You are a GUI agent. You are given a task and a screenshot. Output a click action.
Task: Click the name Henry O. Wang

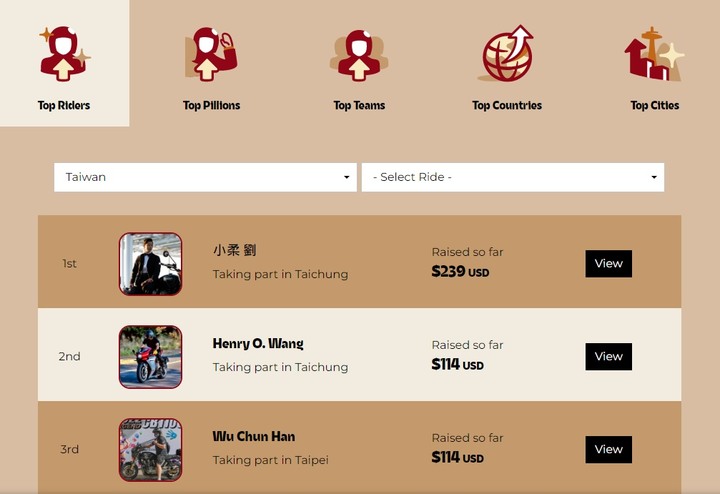258,343
